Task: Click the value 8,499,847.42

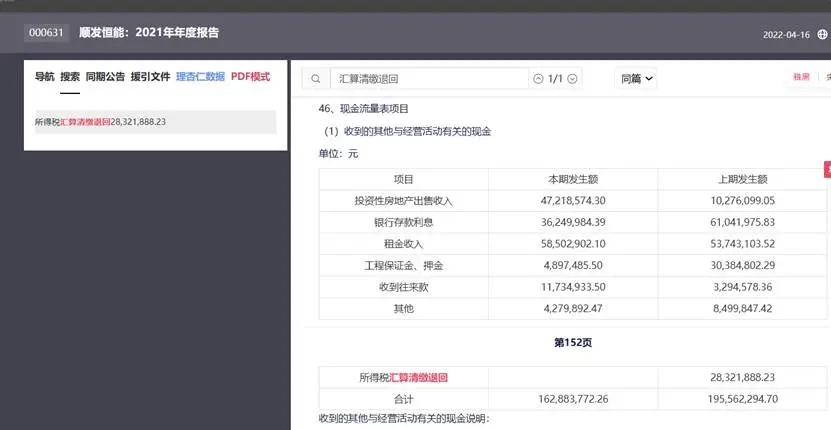Action: point(742,309)
